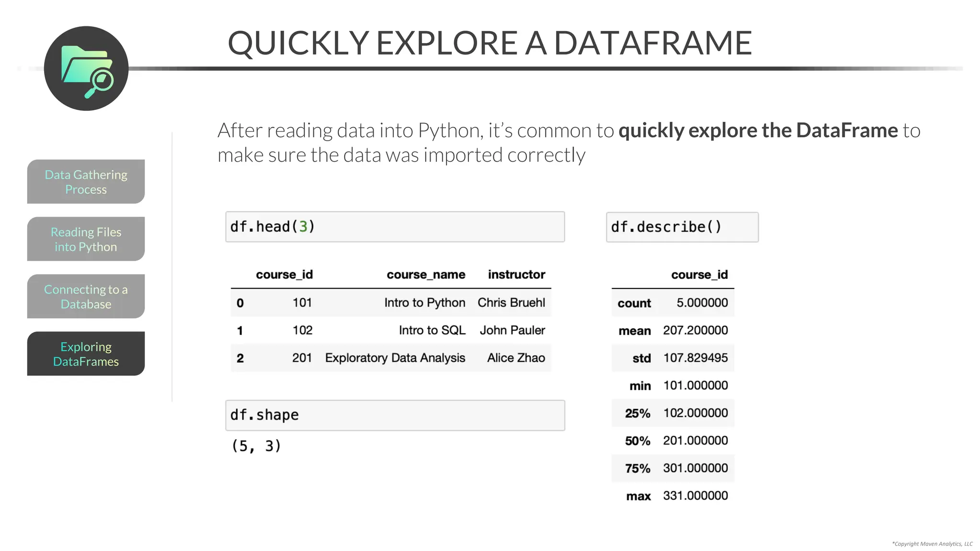Image resolution: width=980 pixels, height=551 pixels.
Task: Click the max value 331.000000
Action: 695,496
